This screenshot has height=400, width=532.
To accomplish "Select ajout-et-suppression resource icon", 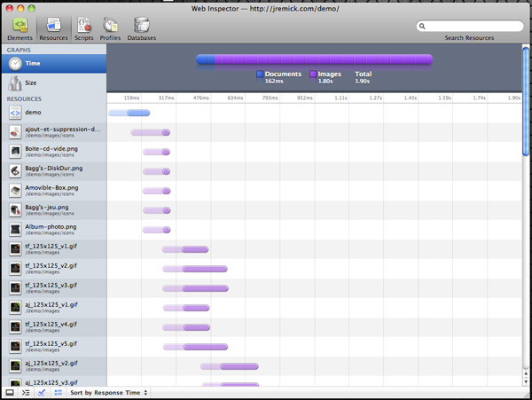I will (x=15, y=132).
